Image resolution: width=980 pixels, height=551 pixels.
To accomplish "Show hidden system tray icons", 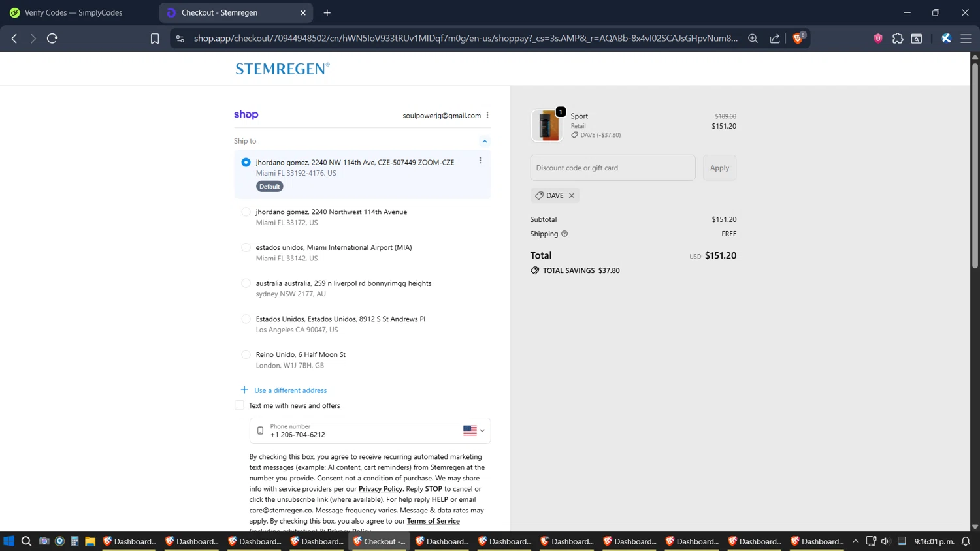I will pos(855,541).
